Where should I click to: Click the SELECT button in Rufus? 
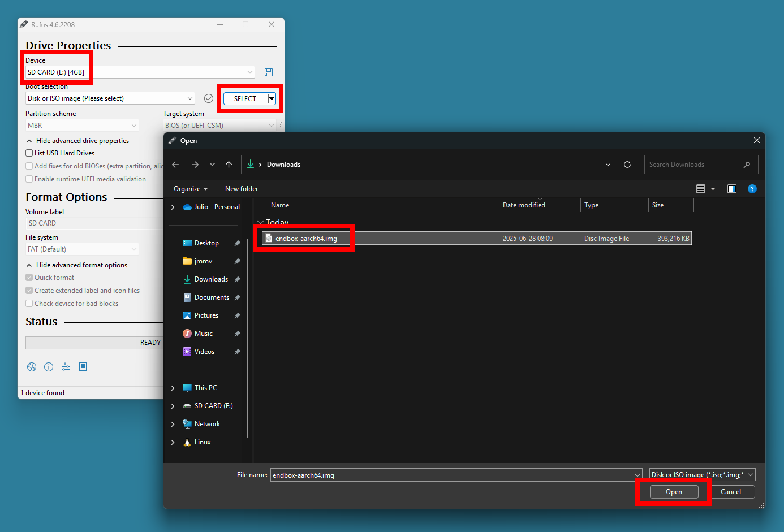[245, 98]
